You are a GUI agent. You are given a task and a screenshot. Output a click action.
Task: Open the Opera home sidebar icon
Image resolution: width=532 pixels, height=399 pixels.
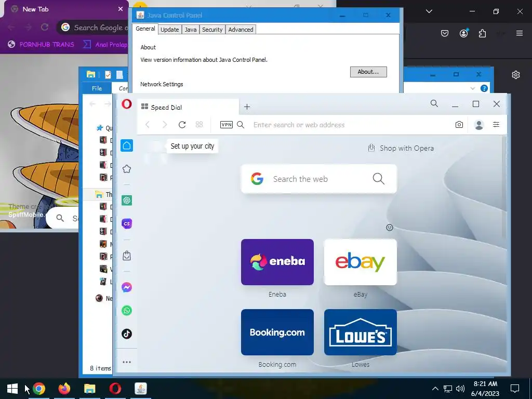[127, 145]
